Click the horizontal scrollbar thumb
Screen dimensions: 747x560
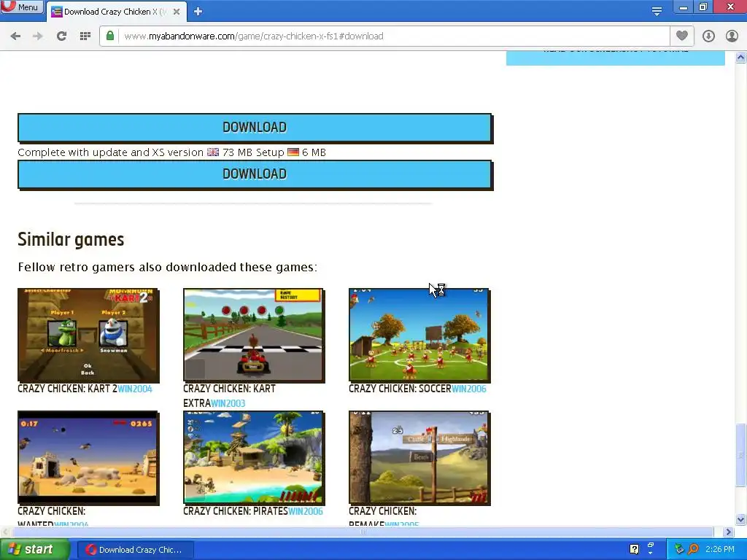click(x=362, y=532)
